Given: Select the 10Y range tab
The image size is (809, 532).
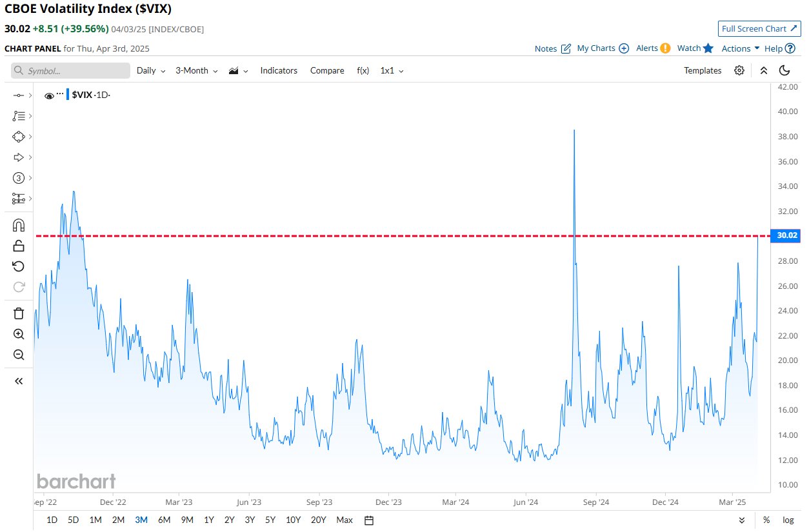Looking at the screenshot, I should [293, 520].
